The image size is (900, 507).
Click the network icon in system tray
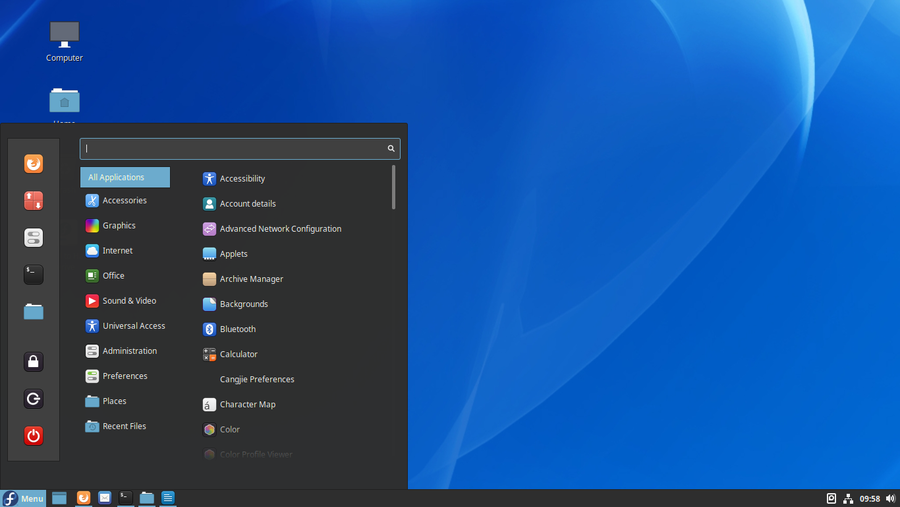[848, 498]
